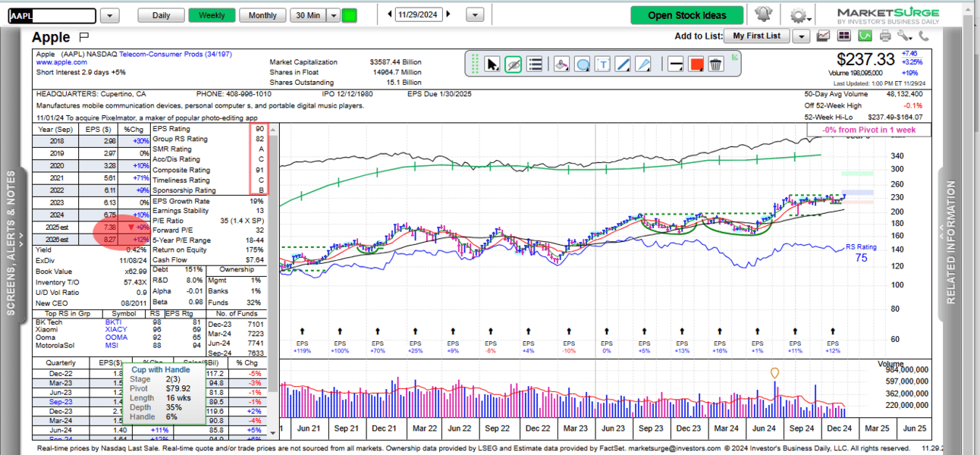Select the text annotation tool
Image resolution: width=980 pixels, height=455 pixels.
603,64
